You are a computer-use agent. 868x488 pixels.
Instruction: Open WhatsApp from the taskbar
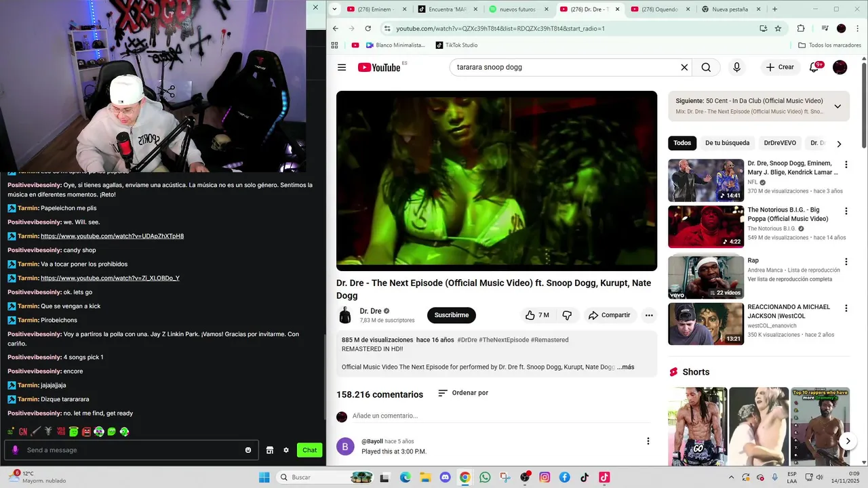coord(485,477)
